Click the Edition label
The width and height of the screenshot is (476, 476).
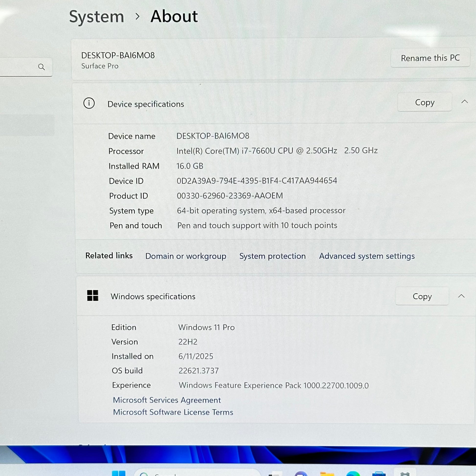click(x=124, y=327)
